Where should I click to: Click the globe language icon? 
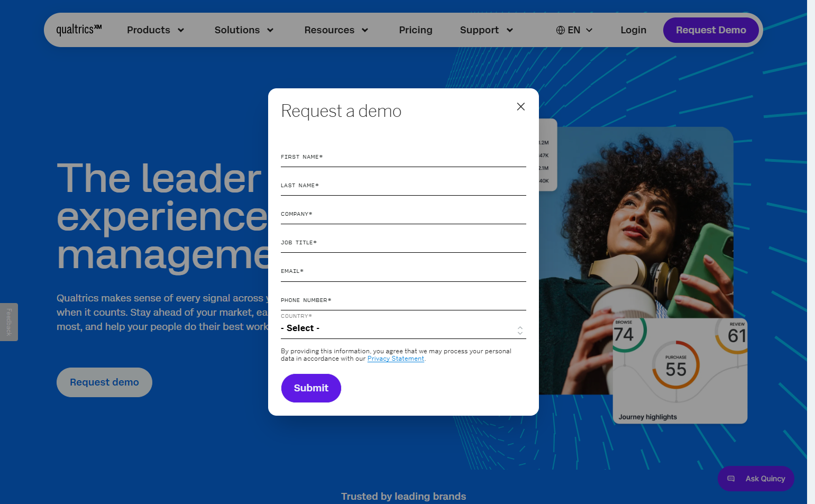tap(561, 30)
